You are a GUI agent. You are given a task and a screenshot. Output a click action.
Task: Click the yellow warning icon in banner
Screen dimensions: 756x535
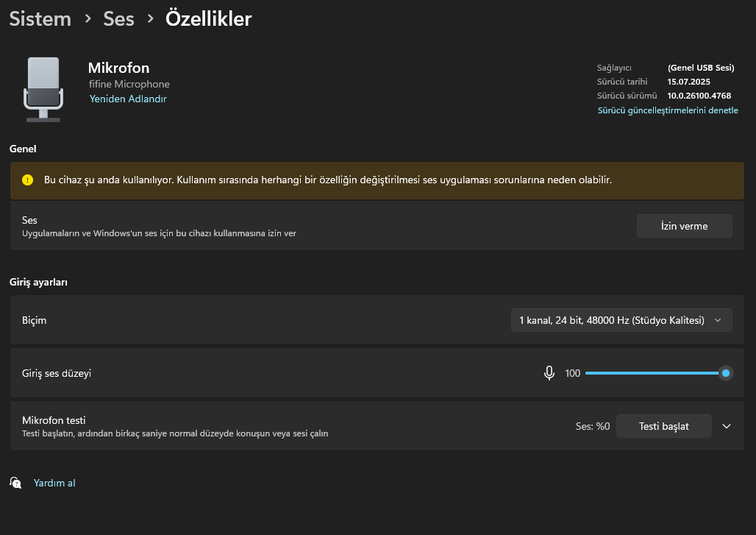(x=27, y=180)
